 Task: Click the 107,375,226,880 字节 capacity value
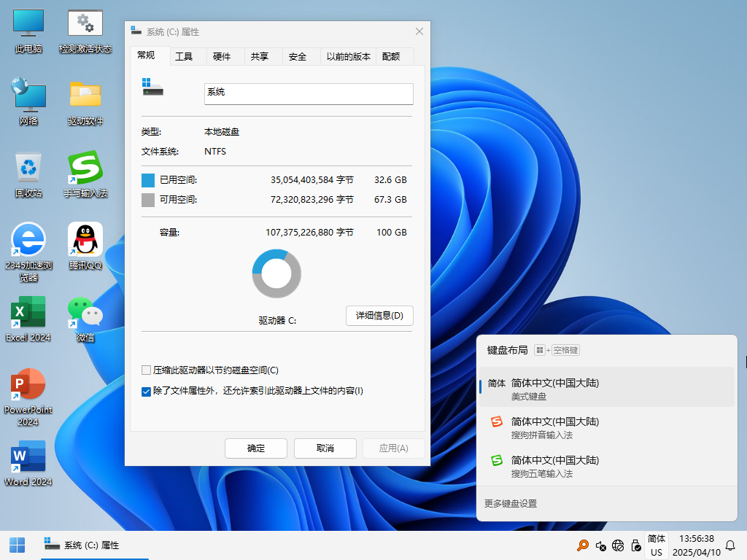tap(309, 233)
